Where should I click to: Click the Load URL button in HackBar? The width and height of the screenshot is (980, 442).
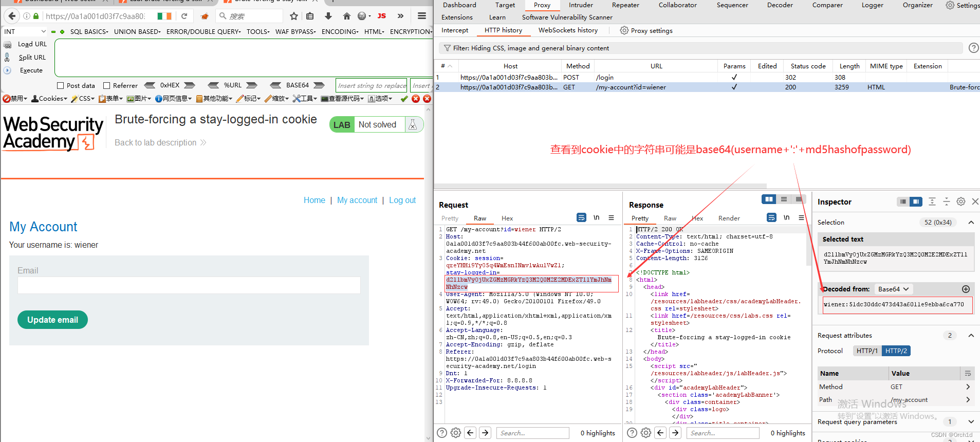coord(32,44)
